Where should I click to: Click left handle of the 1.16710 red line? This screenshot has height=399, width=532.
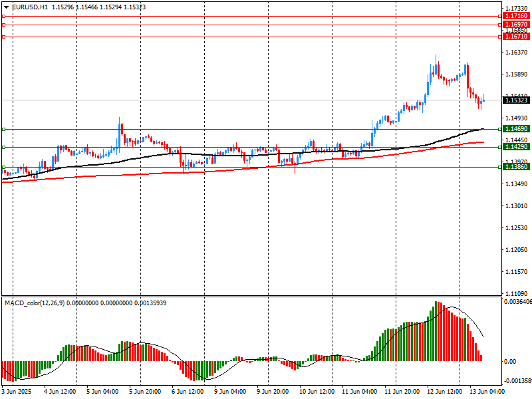point(4,37)
